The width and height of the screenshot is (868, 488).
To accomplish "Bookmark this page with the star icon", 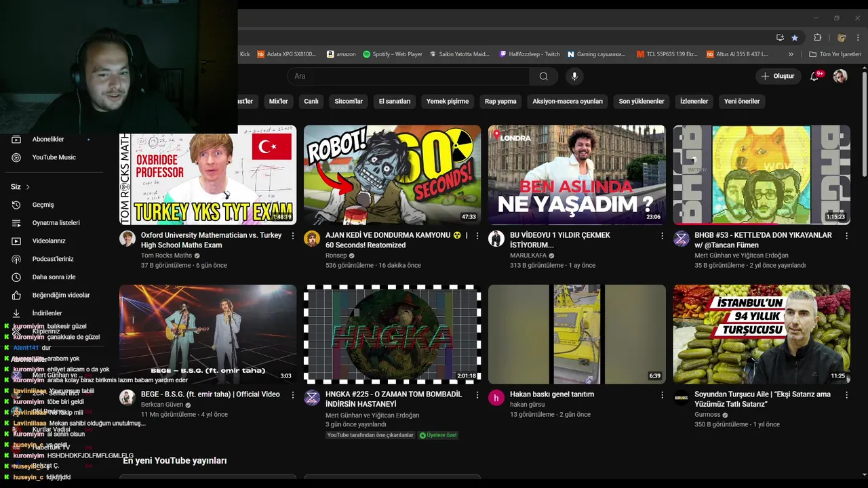I will click(x=795, y=37).
